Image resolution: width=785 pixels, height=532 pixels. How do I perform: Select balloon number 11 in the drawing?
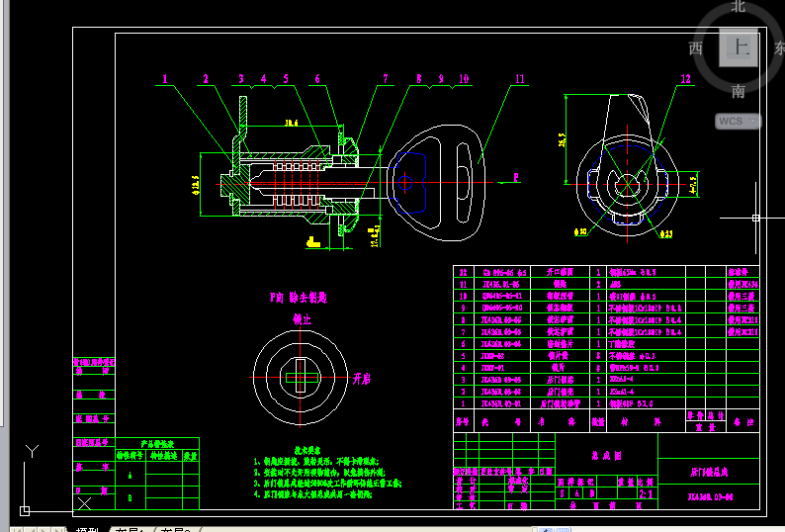520,79
